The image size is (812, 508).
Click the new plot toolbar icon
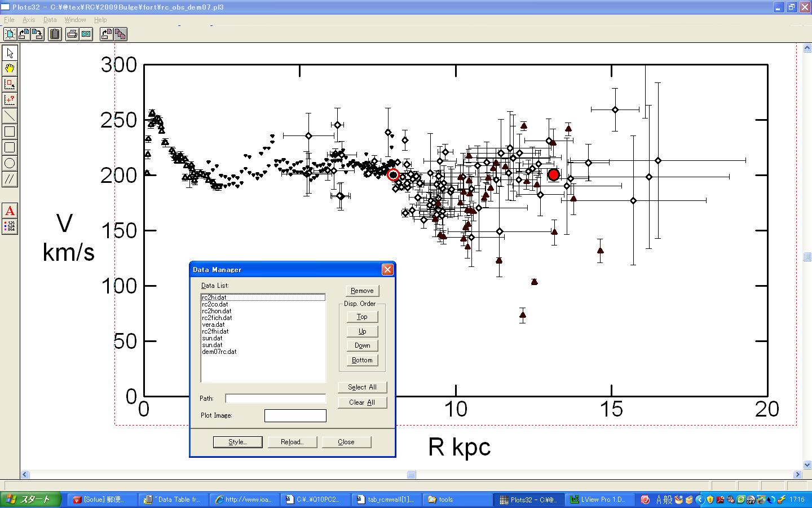[10, 34]
